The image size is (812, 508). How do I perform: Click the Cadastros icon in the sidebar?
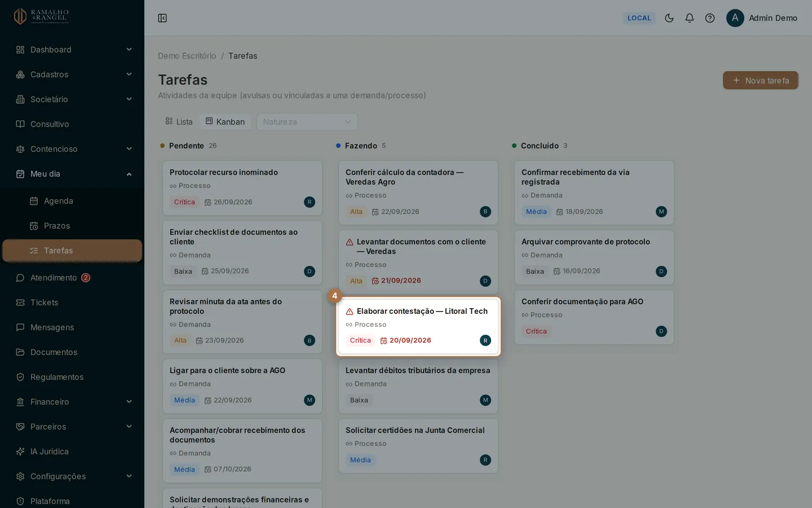tap(20, 75)
